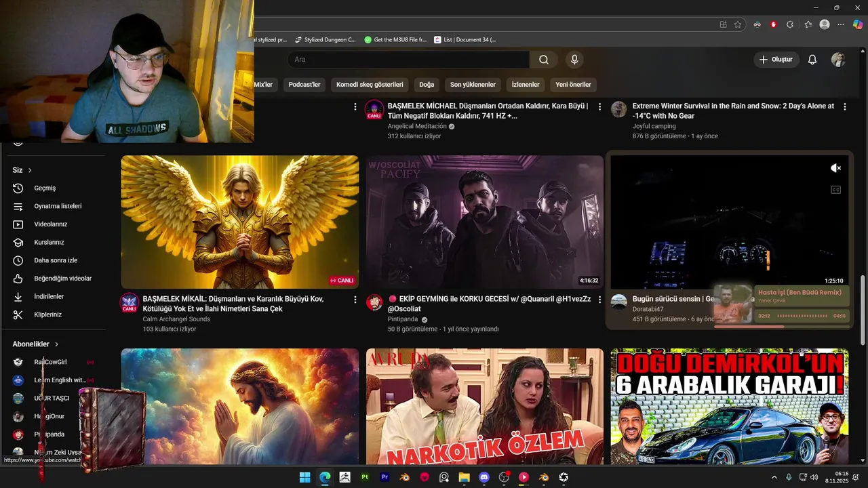
Task: Click the red hand ad-blocker extension
Action: (x=773, y=24)
